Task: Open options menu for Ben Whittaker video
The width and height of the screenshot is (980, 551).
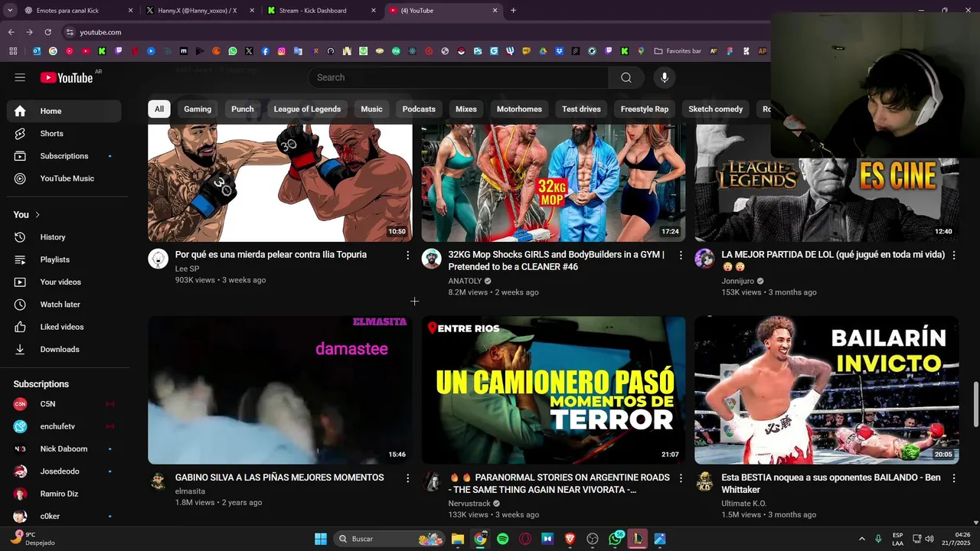Action: tap(954, 478)
